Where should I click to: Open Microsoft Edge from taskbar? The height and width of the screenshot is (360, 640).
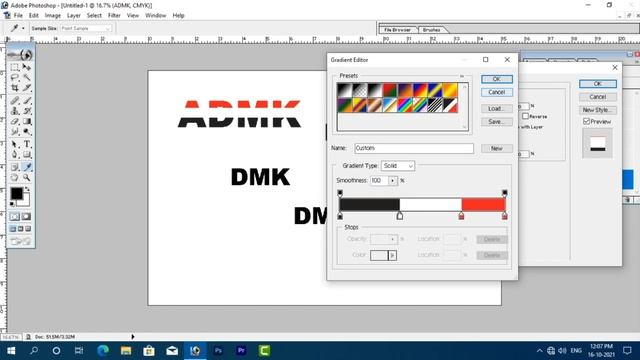click(x=103, y=351)
